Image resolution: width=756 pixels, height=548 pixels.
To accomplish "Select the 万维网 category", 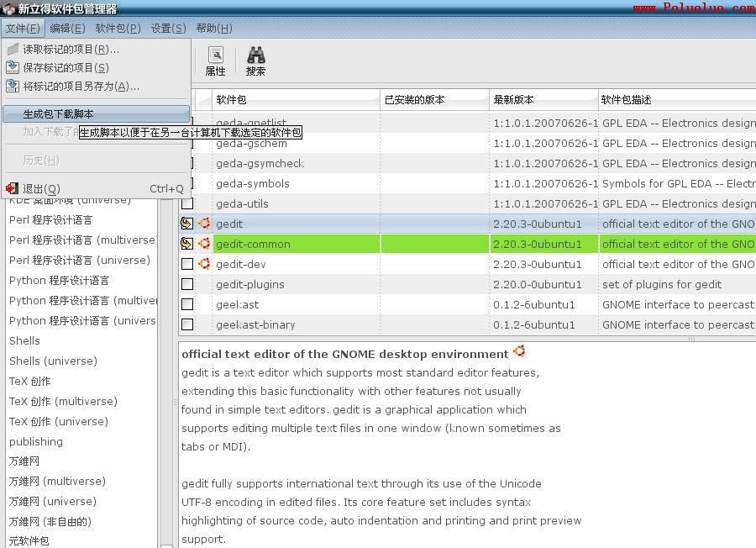I will [24, 461].
